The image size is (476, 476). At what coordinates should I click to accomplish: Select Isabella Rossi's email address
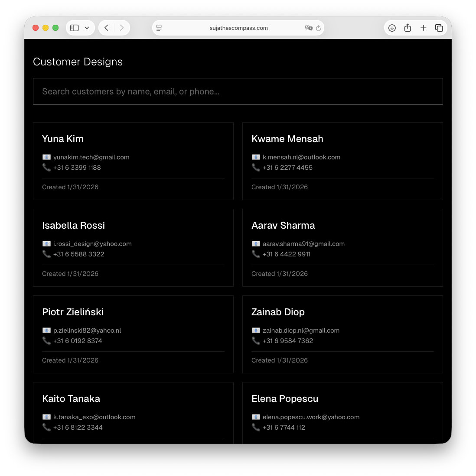(92, 244)
